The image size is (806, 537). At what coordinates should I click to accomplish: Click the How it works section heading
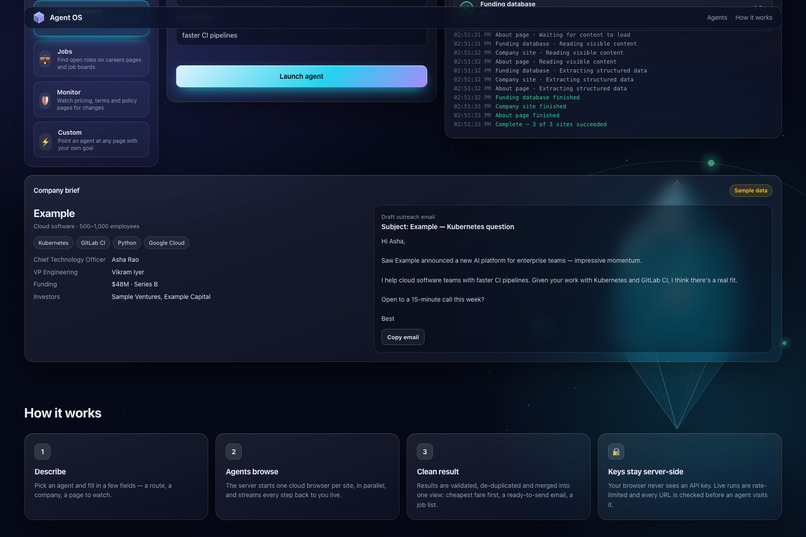(63, 413)
